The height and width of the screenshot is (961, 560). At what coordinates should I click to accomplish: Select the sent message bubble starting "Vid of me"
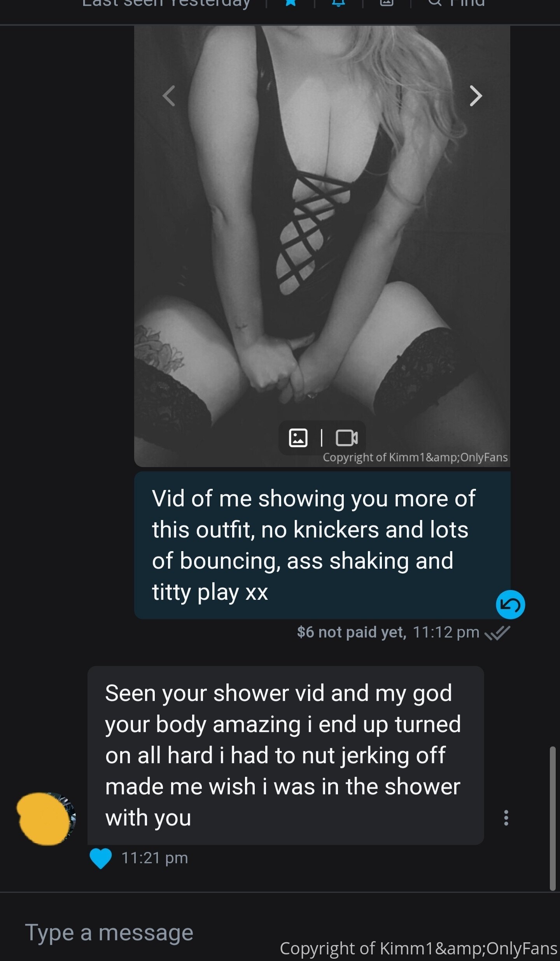tap(322, 545)
